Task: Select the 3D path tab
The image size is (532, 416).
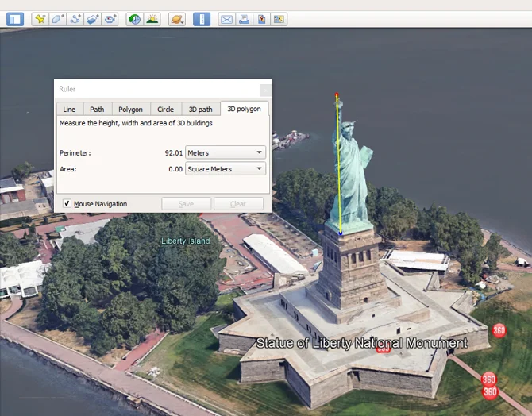Action: click(x=199, y=110)
